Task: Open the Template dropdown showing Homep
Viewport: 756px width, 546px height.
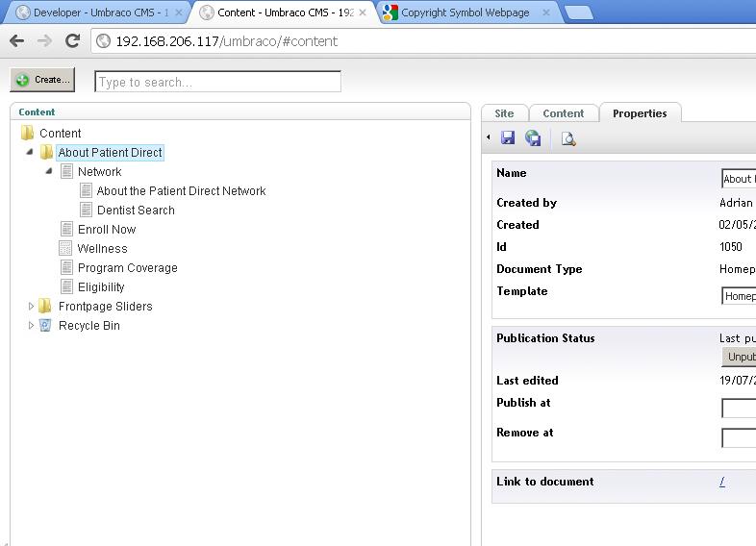Action: 739,296
